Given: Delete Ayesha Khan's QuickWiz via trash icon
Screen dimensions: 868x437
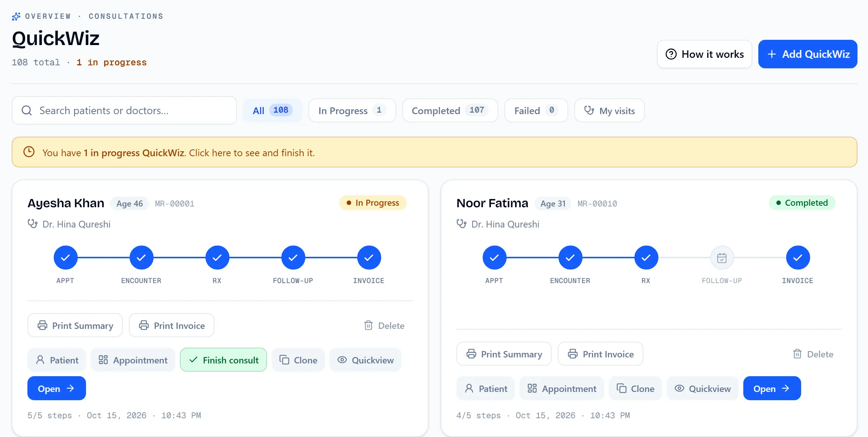Looking at the screenshot, I should click(384, 325).
